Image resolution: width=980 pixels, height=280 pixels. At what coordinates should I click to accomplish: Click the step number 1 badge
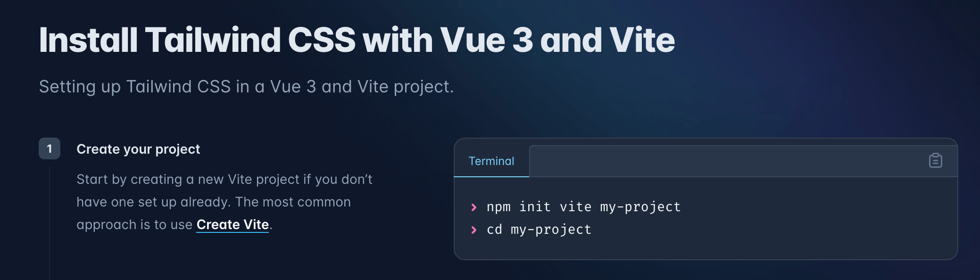coord(50,149)
